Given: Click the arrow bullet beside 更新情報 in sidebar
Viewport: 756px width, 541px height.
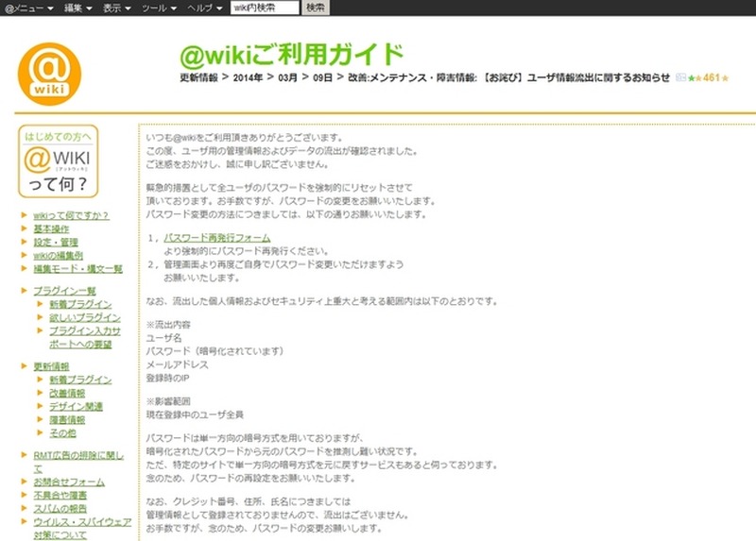Looking at the screenshot, I should point(25,366).
